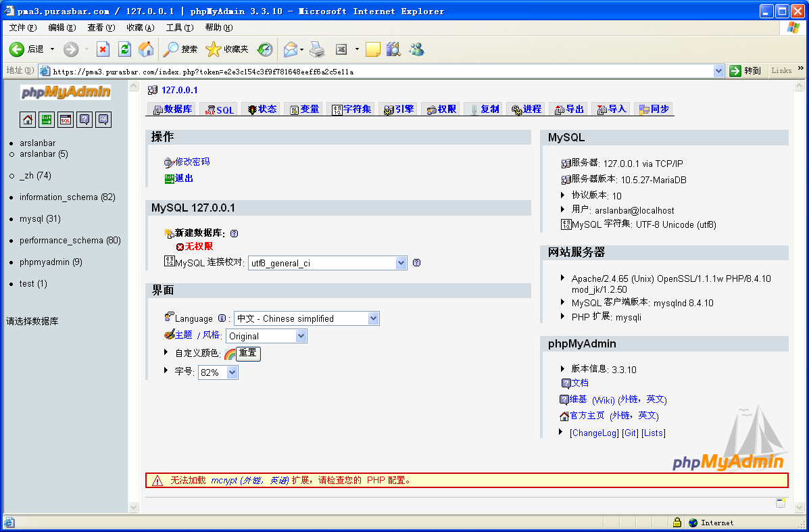
Task: Switch to the 状态 tab
Action: click(262, 109)
